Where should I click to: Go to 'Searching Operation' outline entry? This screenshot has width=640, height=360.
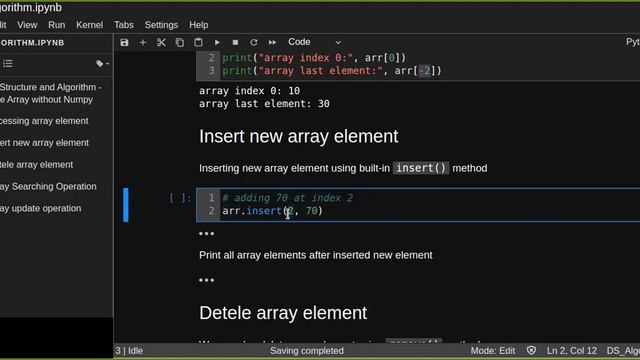[48, 187]
